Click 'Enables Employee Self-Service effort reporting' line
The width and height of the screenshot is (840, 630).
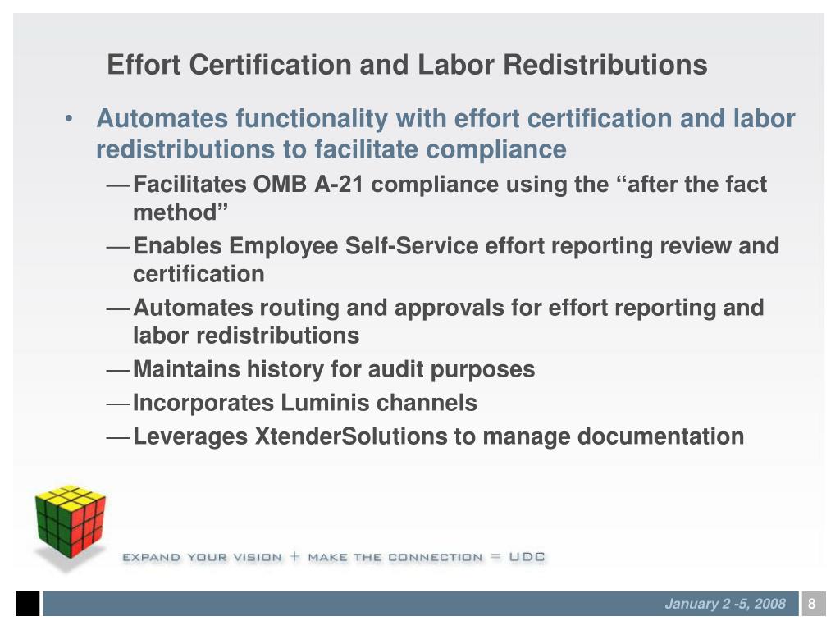[456, 259]
